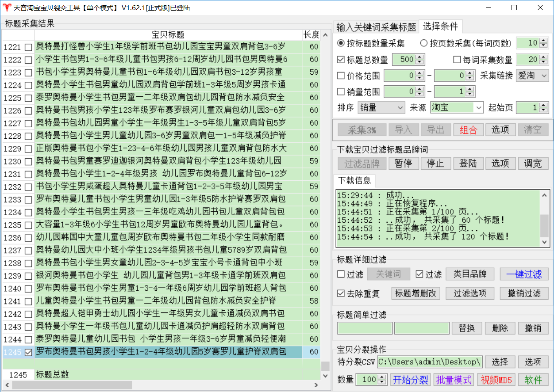Switch to 选择条件 tab
Viewport: 554px width, 392px height.
click(x=440, y=27)
